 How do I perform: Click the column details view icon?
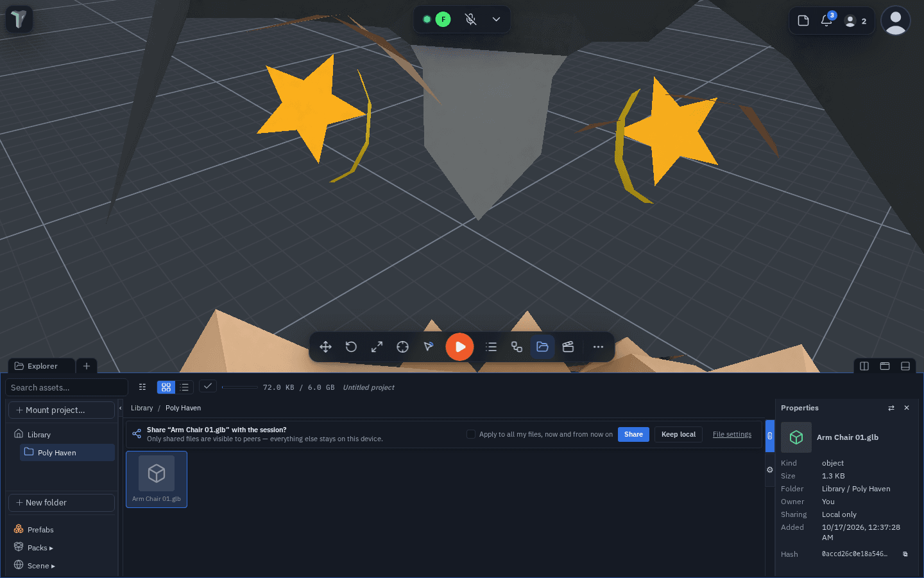pos(142,387)
